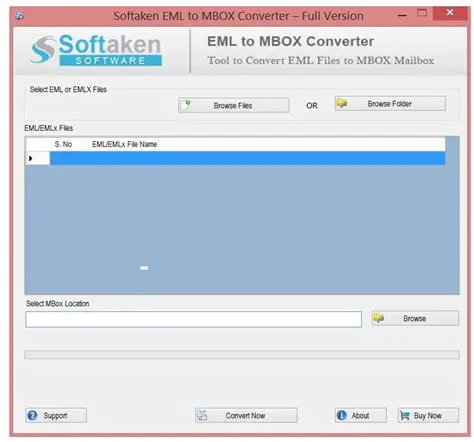Screen dimensions: 474x442
Task: Open the About dialog button
Action: click(361, 415)
